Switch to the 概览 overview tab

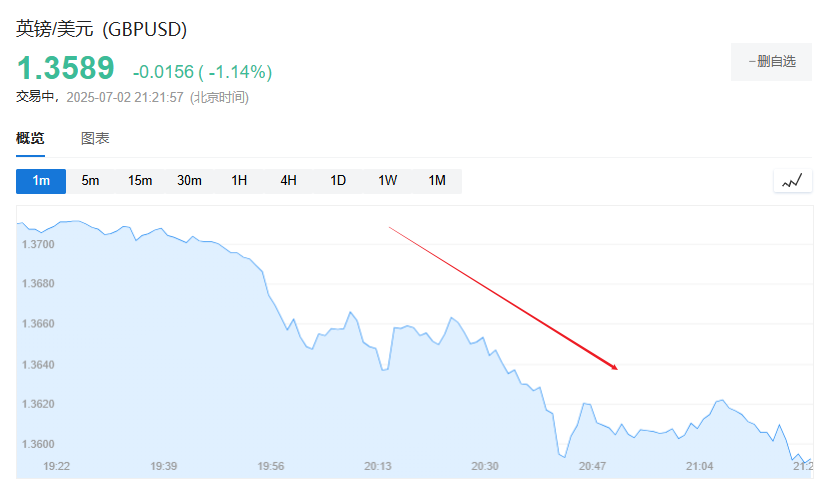tap(30, 139)
